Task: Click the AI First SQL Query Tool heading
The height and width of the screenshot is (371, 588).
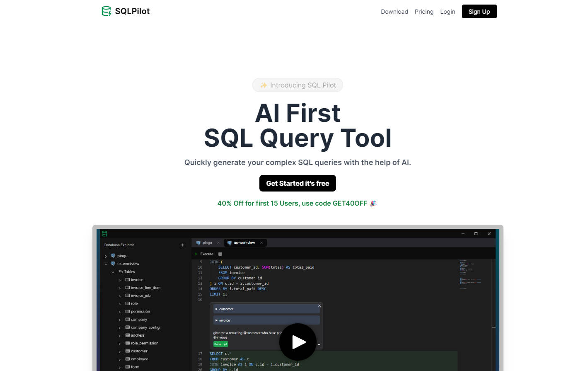Action: 298,125
